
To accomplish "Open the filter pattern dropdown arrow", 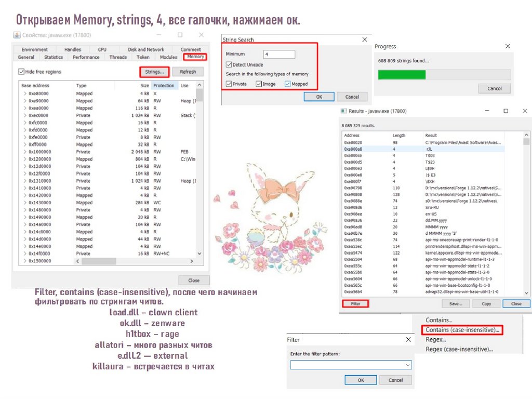I will [x=408, y=365].
